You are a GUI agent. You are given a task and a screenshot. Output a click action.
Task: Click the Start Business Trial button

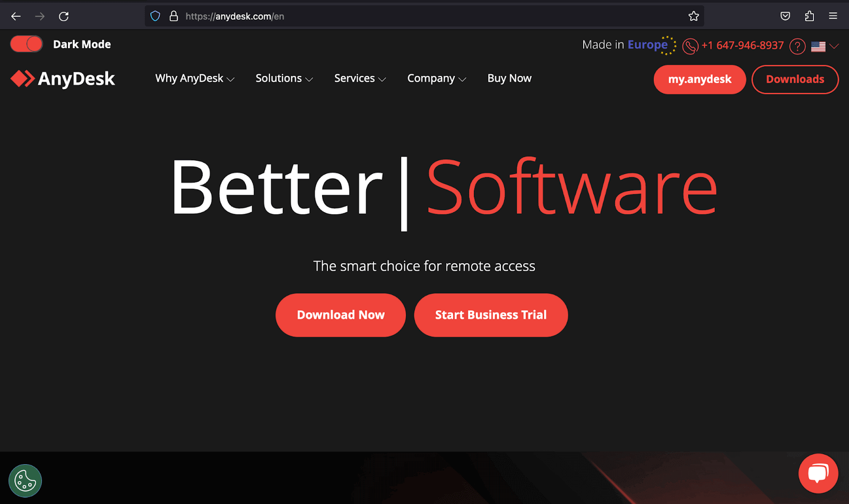[x=490, y=315]
